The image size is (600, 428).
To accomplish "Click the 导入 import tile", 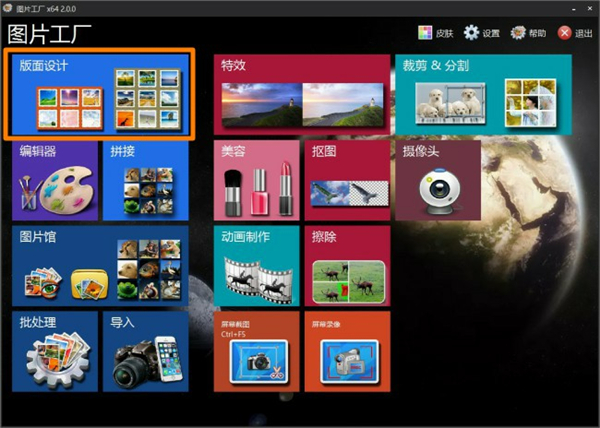I will coord(145,352).
